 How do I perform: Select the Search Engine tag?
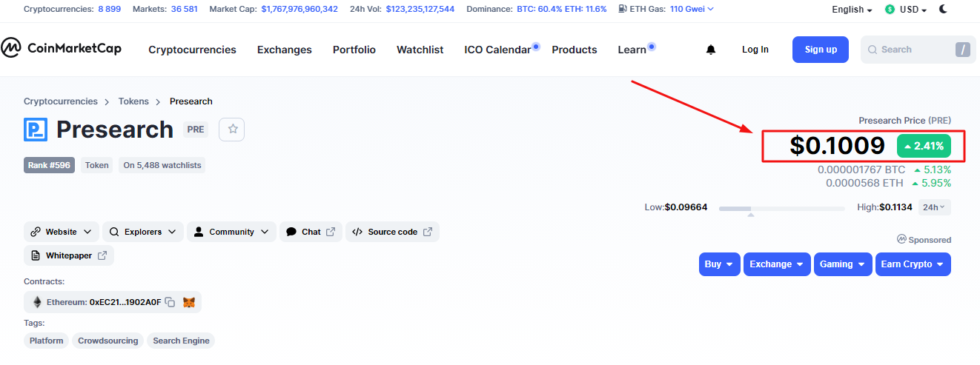[182, 341]
